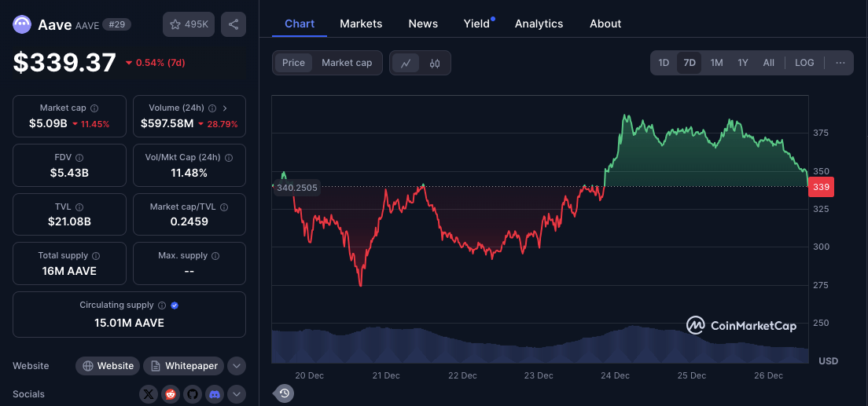The image size is (868, 406).
Task: Open the chart's three-dot more options menu
Action: (840, 63)
